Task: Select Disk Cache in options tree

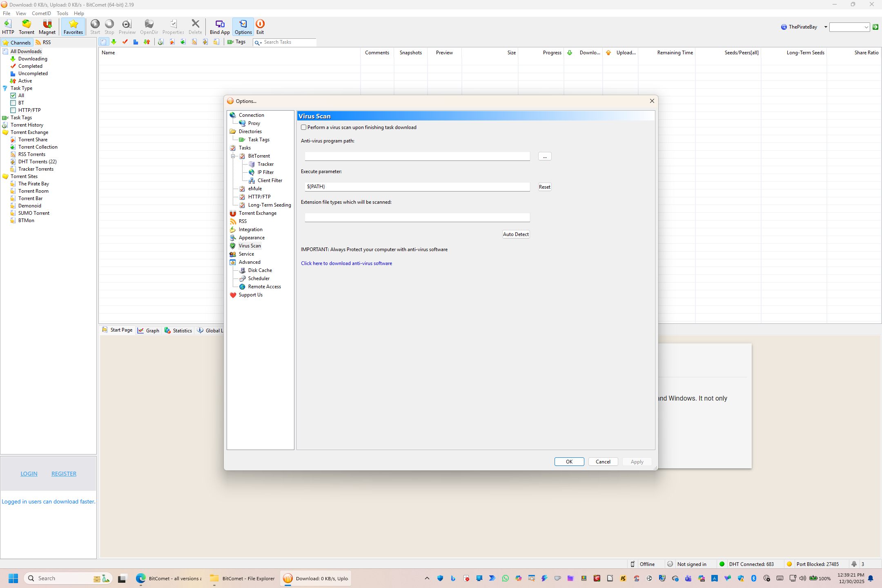Action: pos(260,270)
